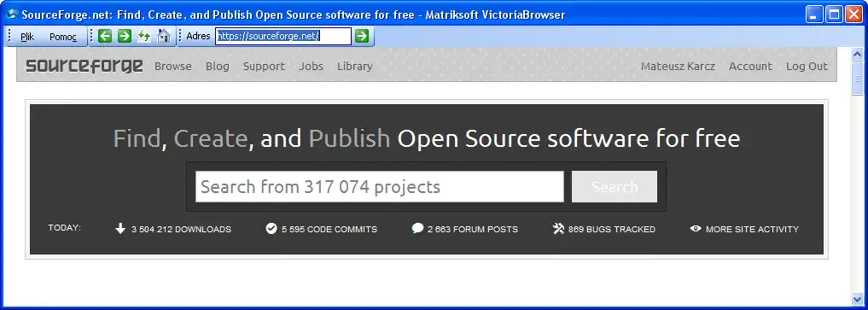Screen dimensions: 868x310
Task: Click the bugs tracked tools icon
Action: 558,229
